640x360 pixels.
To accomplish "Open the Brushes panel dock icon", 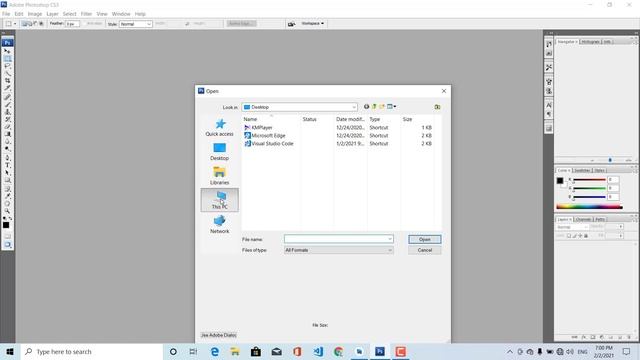I will pyautogui.click(x=549, y=82).
